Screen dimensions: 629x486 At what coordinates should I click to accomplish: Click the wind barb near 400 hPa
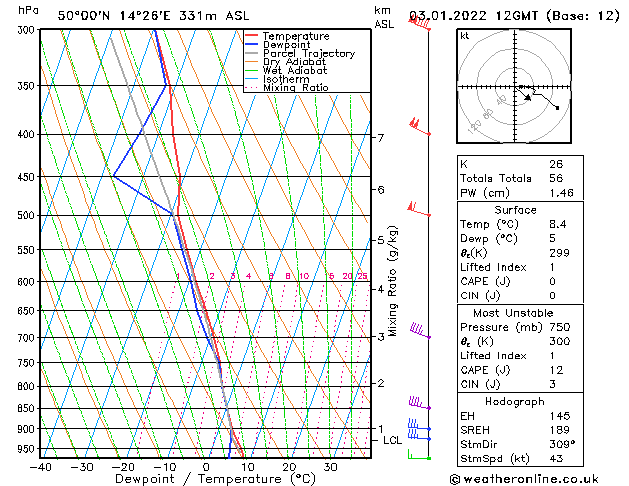418,127
